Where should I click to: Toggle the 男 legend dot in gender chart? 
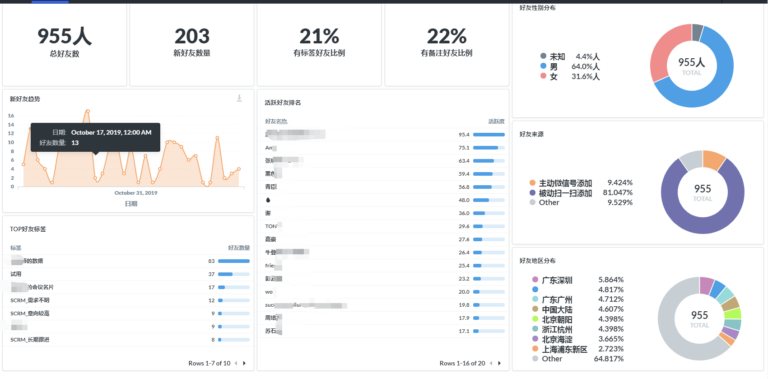(x=543, y=66)
